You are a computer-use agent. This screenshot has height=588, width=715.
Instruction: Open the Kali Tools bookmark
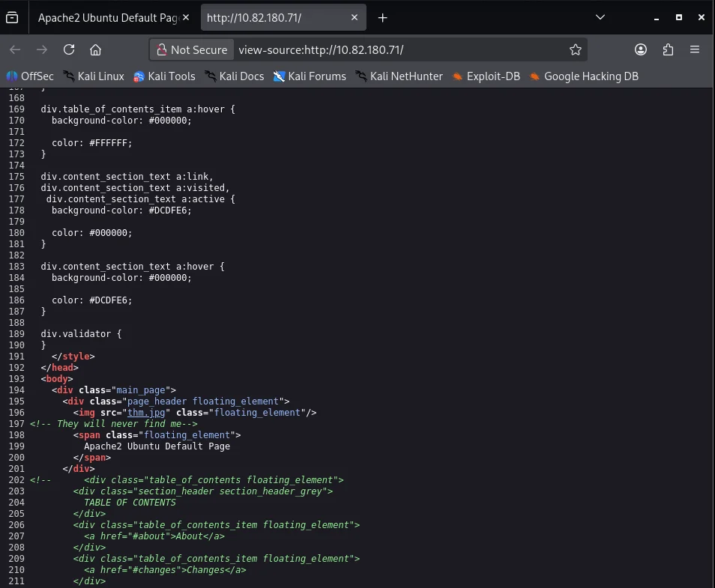click(164, 76)
